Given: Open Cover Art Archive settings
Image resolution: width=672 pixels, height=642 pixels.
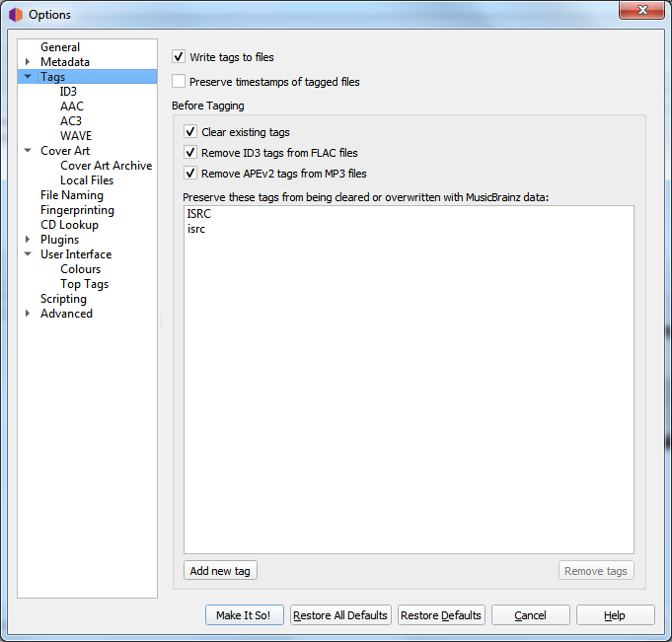Looking at the screenshot, I should pyautogui.click(x=107, y=166).
